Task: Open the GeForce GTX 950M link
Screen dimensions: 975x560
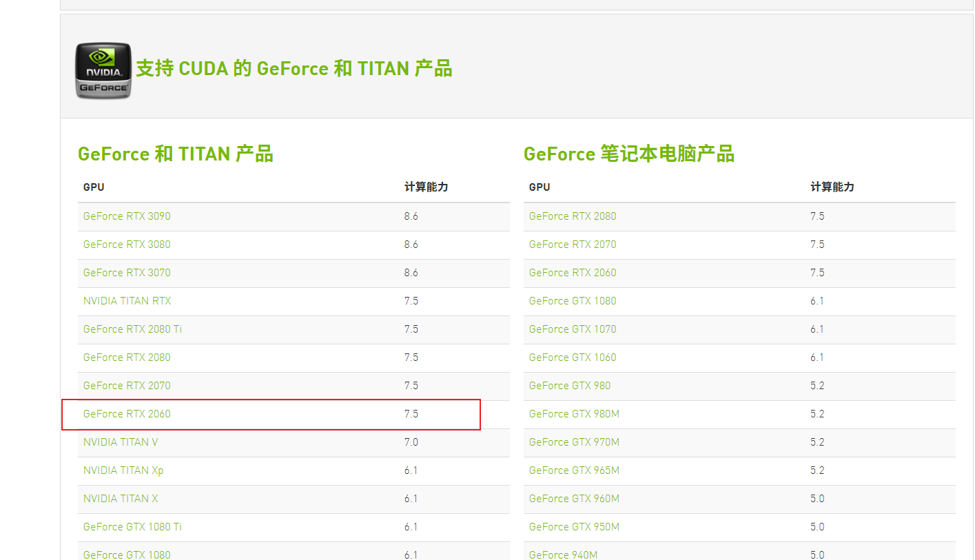Action: (574, 527)
